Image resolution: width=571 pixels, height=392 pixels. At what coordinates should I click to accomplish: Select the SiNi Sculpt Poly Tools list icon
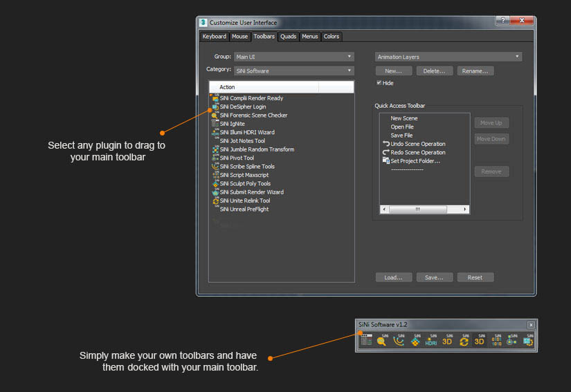[x=215, y=184]
